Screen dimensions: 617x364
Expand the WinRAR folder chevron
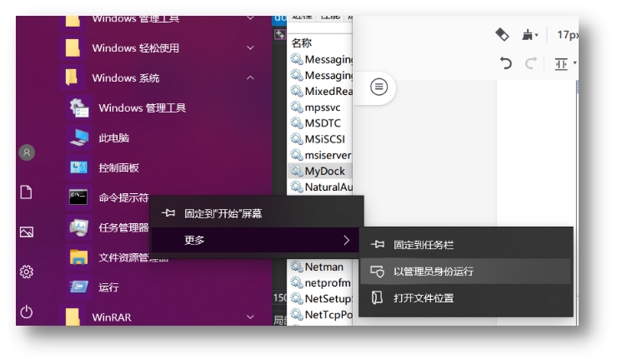point(250,317)
